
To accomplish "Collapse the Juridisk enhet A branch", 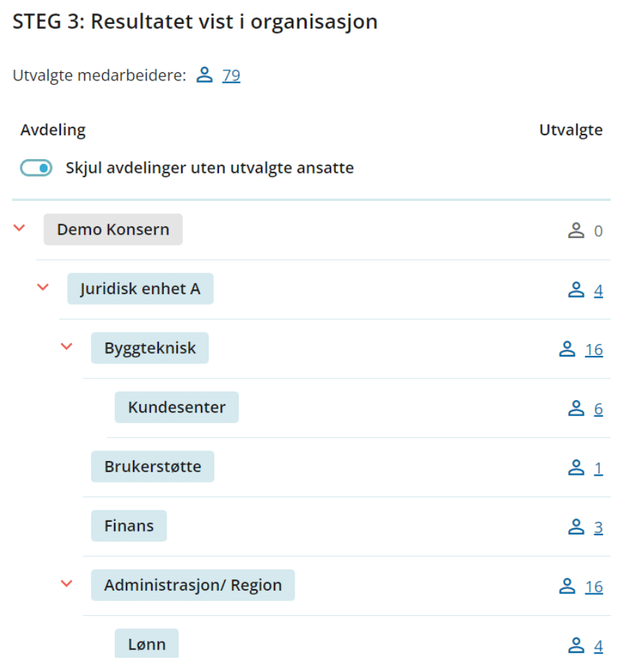I will point(43,287).
